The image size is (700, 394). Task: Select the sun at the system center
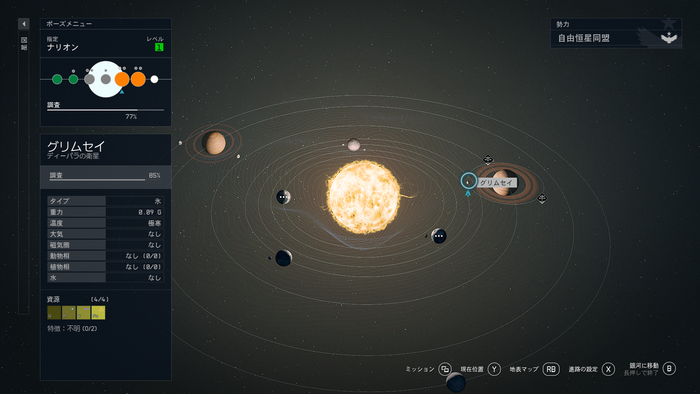(363, 197)
